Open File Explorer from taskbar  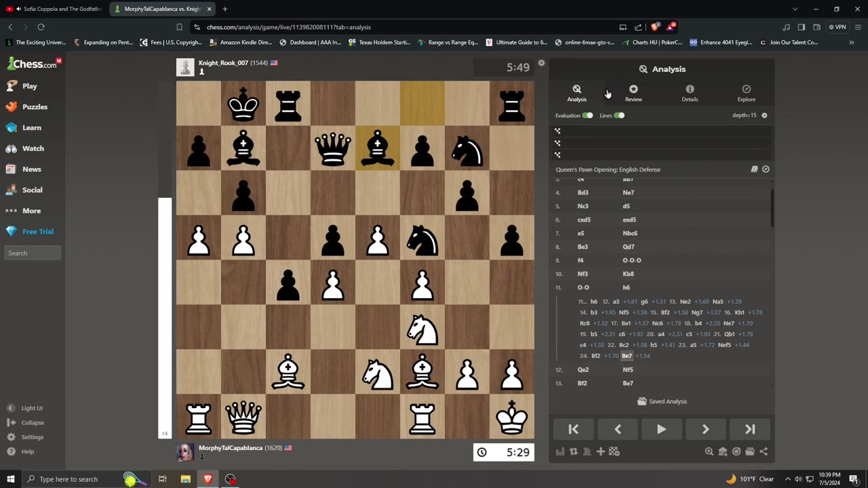(185, 479)
